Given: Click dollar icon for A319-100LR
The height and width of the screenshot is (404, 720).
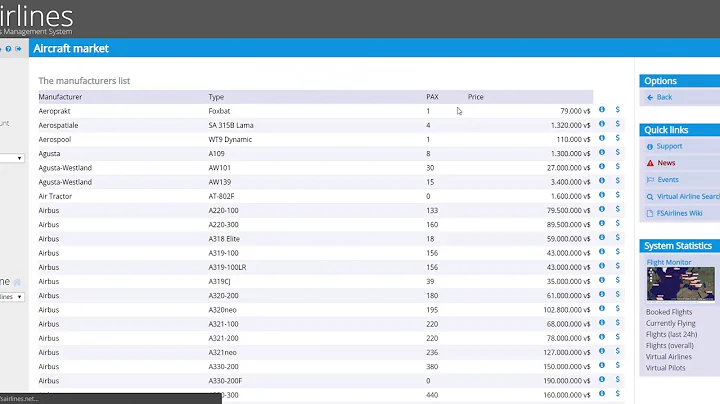Looking at the screenshot, I should pyautogui.click(x=618, y=266).
